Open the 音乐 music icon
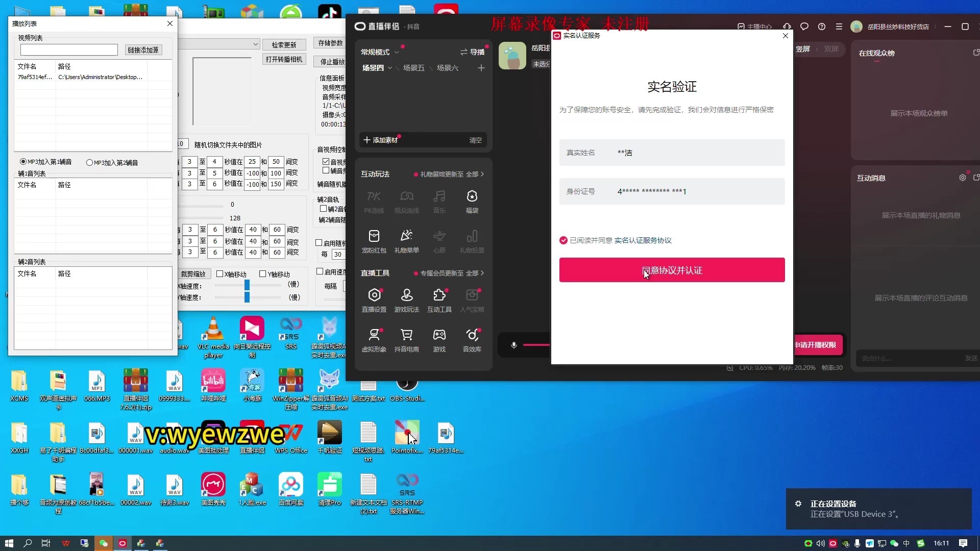 439,202
